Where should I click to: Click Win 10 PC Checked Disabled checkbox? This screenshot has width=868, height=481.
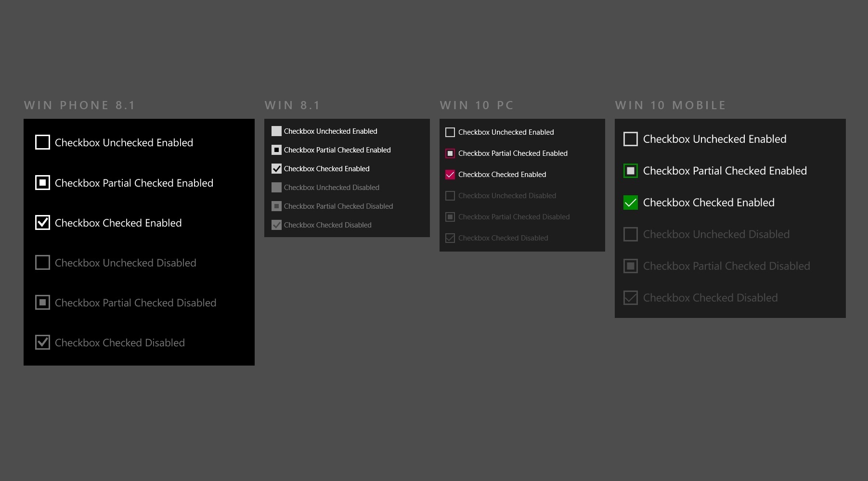(450, 238)
